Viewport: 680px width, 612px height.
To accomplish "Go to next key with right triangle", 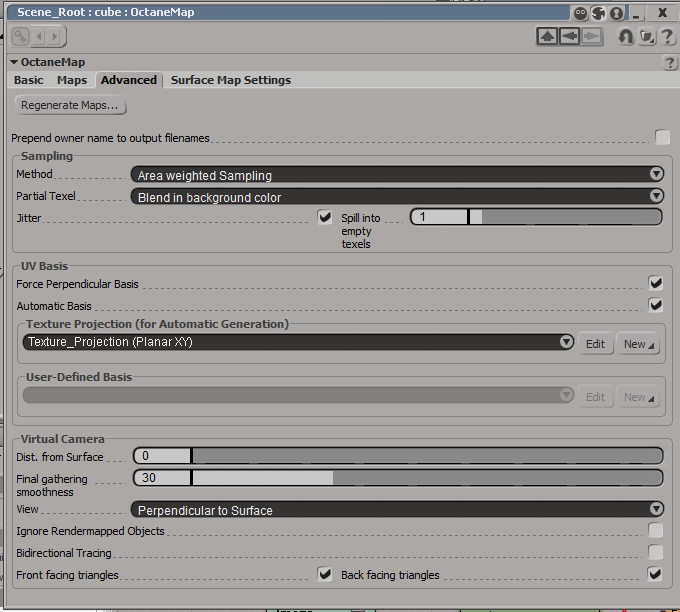I will click(55, 36).
